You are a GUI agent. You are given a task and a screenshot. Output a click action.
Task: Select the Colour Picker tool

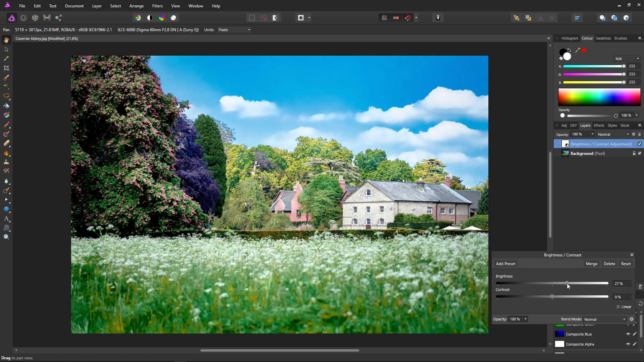pos(6,59)
